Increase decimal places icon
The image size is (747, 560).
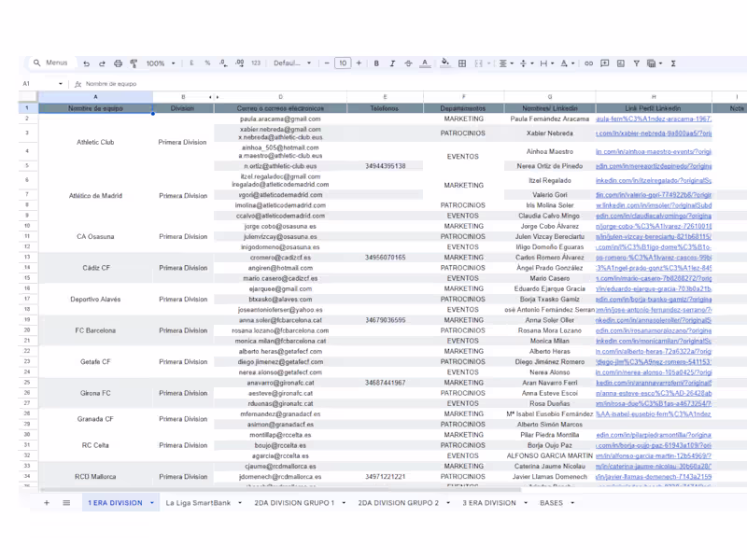click(240, 63)
